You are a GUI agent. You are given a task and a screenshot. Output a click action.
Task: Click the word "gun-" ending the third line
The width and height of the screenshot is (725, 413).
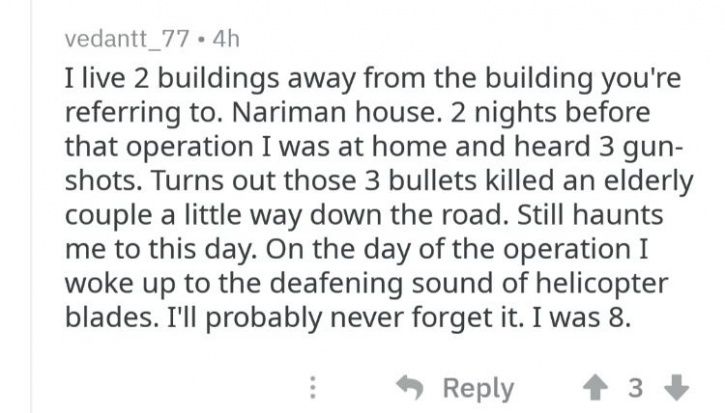coord(652,148)
